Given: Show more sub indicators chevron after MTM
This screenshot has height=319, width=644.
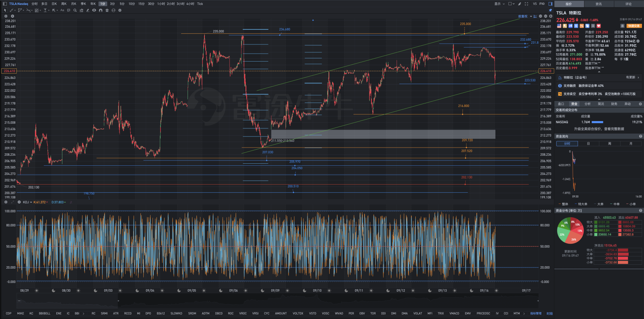Looking at the screenshot, I should coord(524,313).
